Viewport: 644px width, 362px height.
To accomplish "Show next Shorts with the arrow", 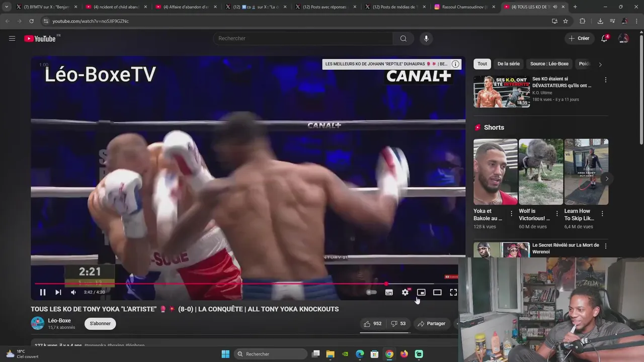I will tap(607, 178).
